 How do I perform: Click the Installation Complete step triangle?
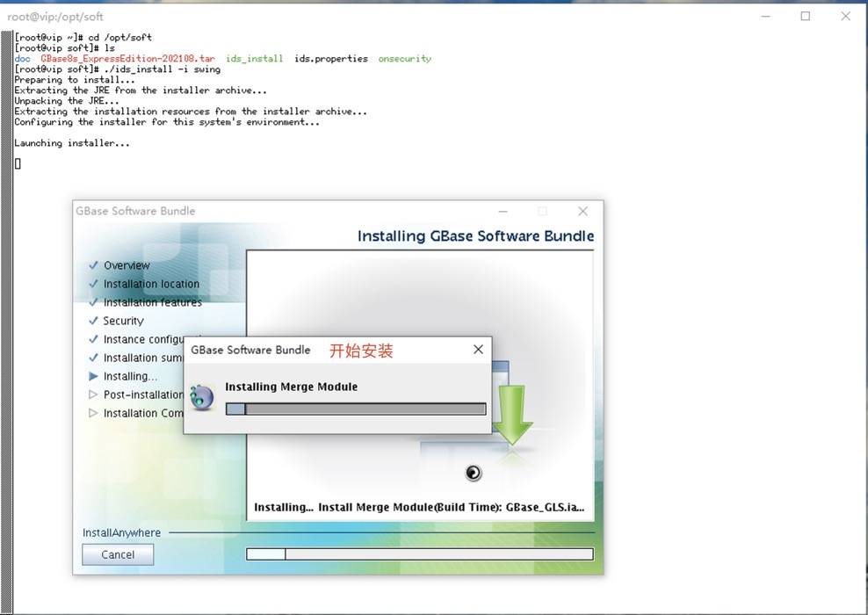click(x=93, y=413)
